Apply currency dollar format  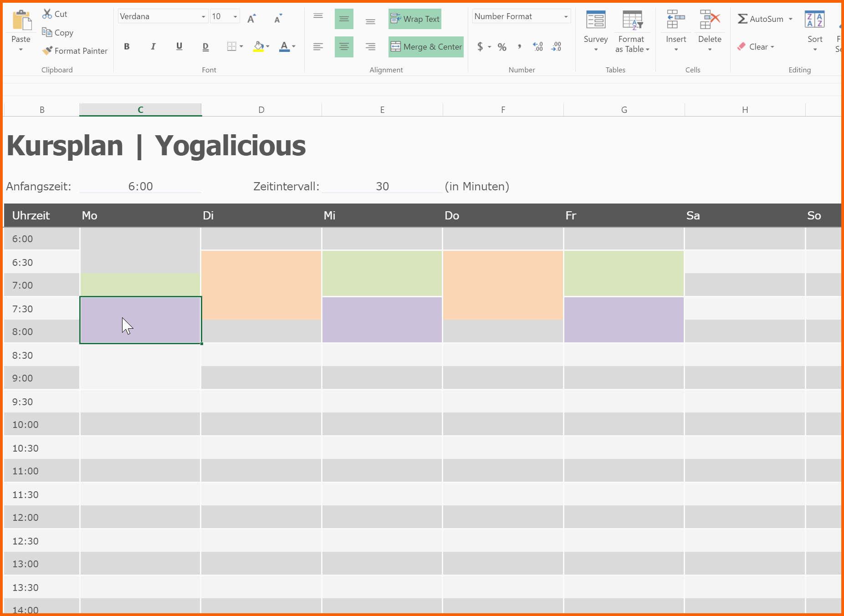(480, 46)
